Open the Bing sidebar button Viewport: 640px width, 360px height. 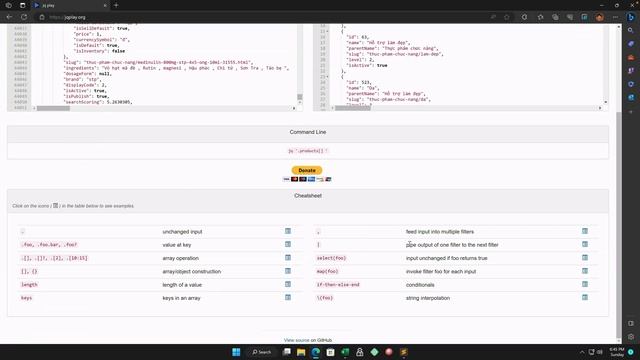click(x=631, y=17)
